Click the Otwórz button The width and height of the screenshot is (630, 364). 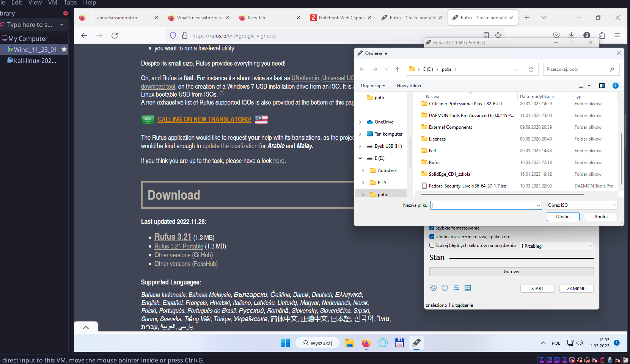click(x=563, y=217)
